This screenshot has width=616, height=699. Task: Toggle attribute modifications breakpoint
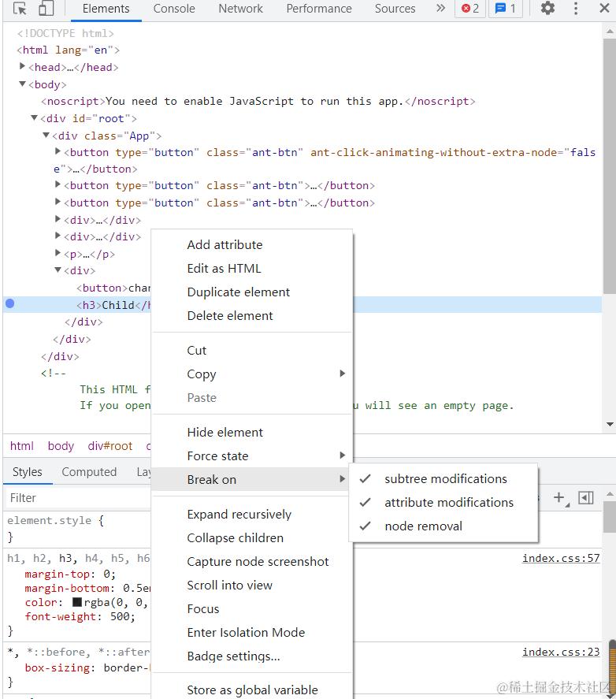pyautogui.click(x=443, y=503)
